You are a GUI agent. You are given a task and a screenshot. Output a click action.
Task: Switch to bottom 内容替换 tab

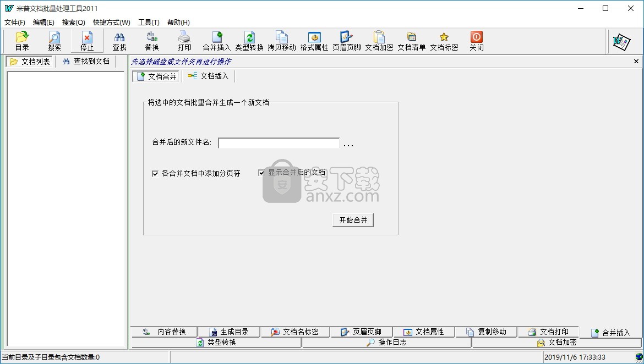point(164,332)
